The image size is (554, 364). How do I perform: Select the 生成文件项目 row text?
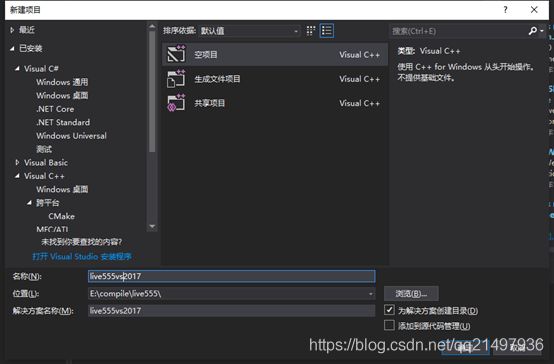(x=217, y=78)
